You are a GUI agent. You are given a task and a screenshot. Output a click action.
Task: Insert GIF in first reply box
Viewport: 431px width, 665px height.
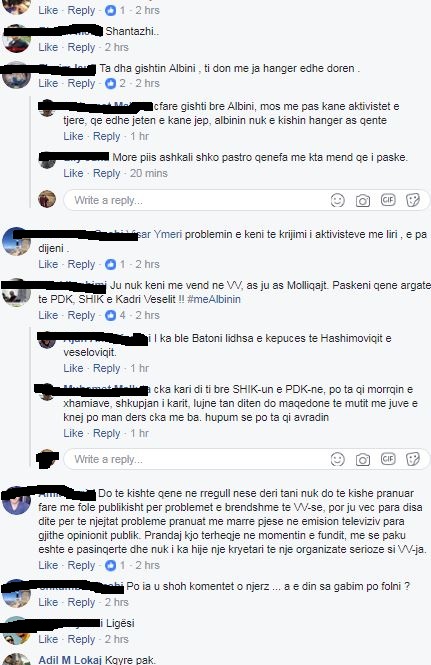[x=388, y=199]
